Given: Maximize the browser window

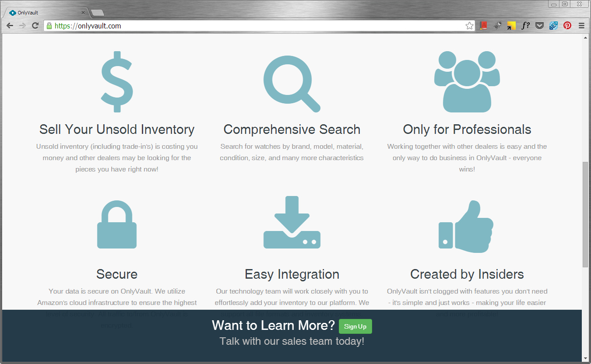Looking at the screenshot, I should coord(565,4).
